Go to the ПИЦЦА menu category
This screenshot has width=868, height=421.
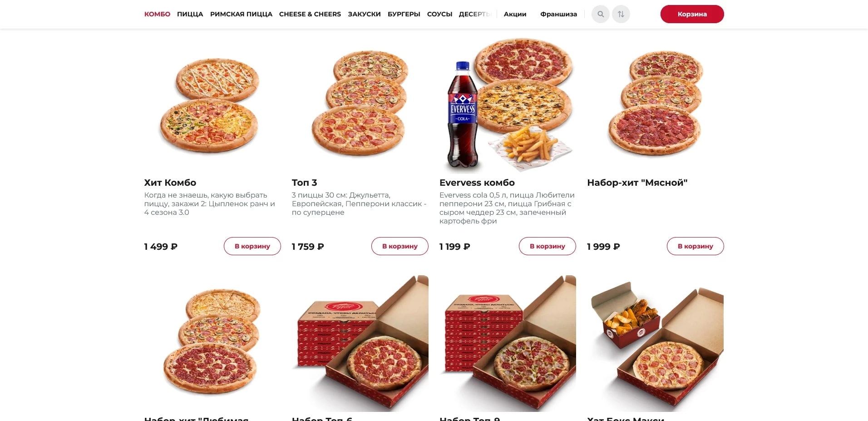(190, 14)
